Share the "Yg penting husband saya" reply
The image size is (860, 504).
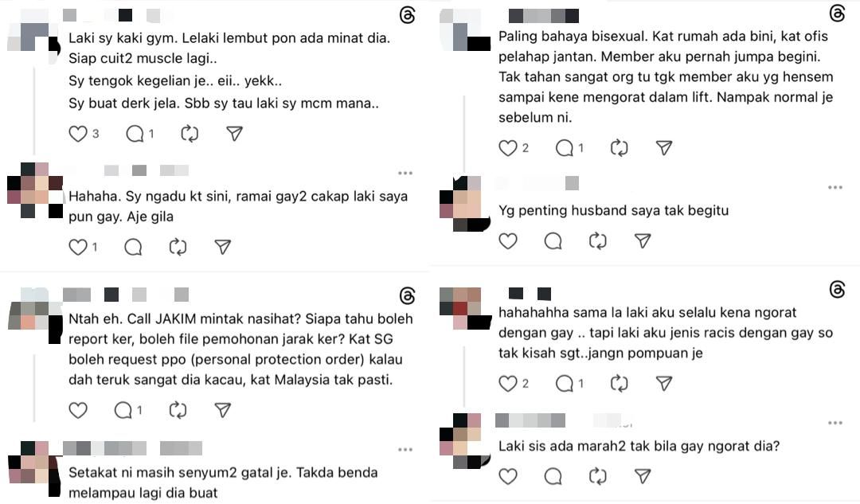[x=643, y=240]
